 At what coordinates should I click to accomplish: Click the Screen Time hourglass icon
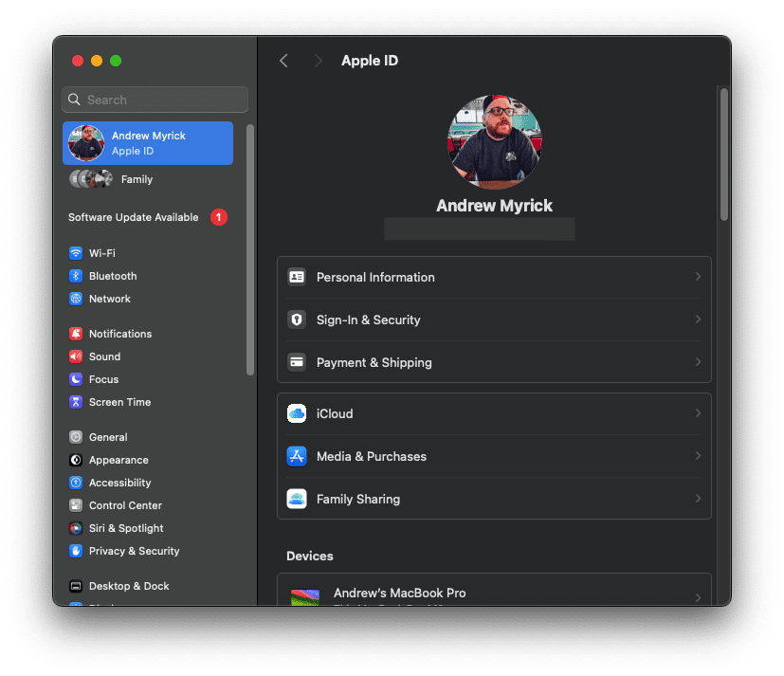coord(76,402)
